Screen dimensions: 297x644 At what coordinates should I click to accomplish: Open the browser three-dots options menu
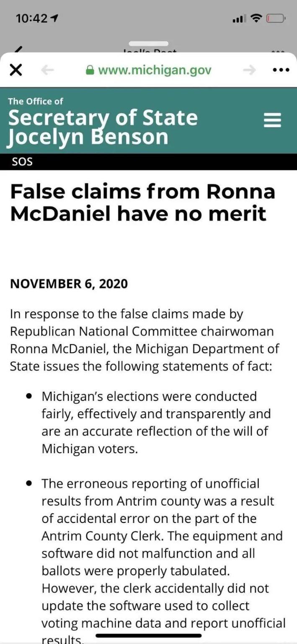[x=281, y=70]
